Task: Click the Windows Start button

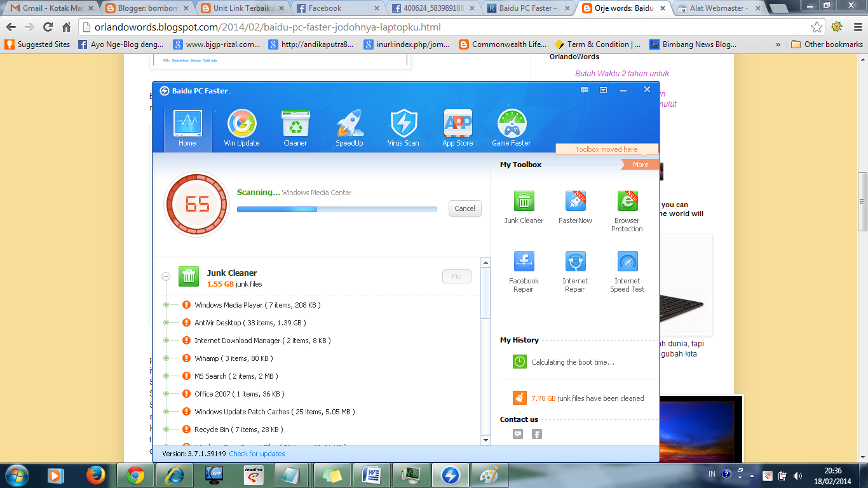Action: [x=16, y=475]
